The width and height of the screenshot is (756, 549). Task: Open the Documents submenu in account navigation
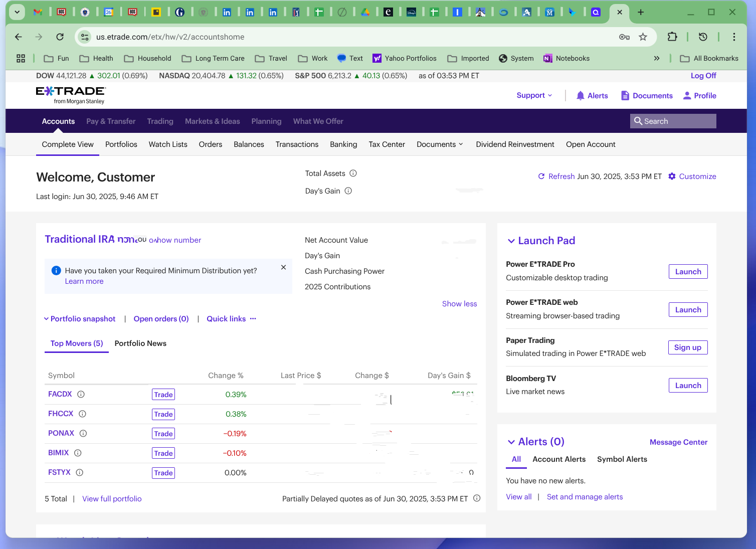tap(440, 144)
